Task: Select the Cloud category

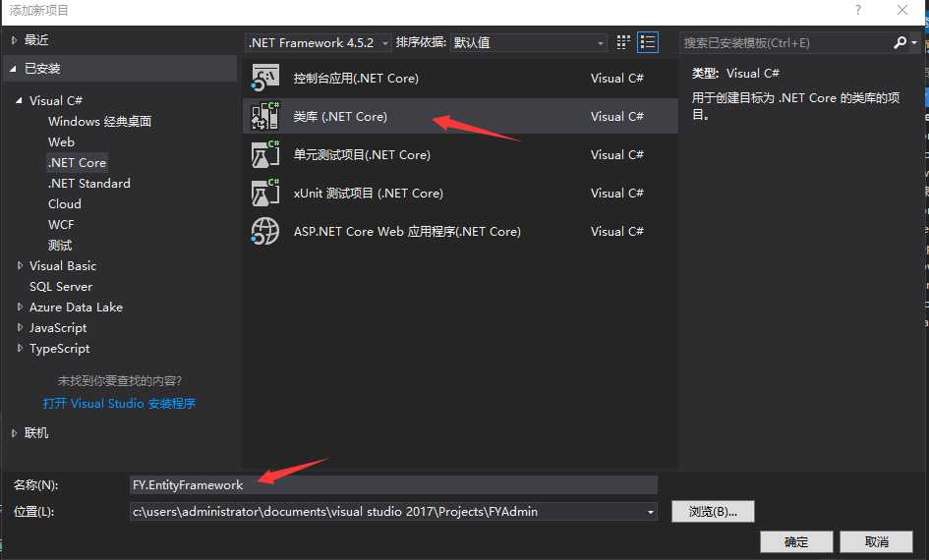Action: coord(65,204)
